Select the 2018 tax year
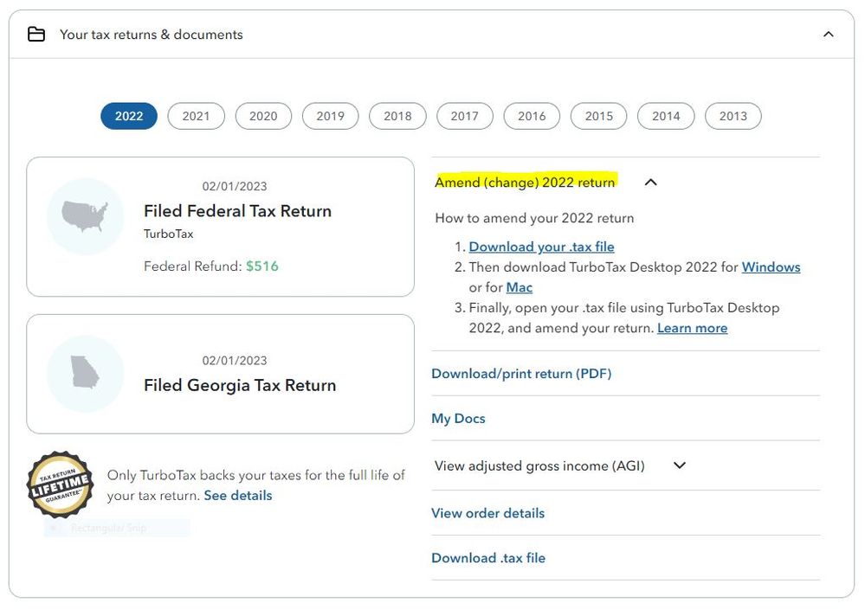This screenshot has height=616, width=865. 397,116
